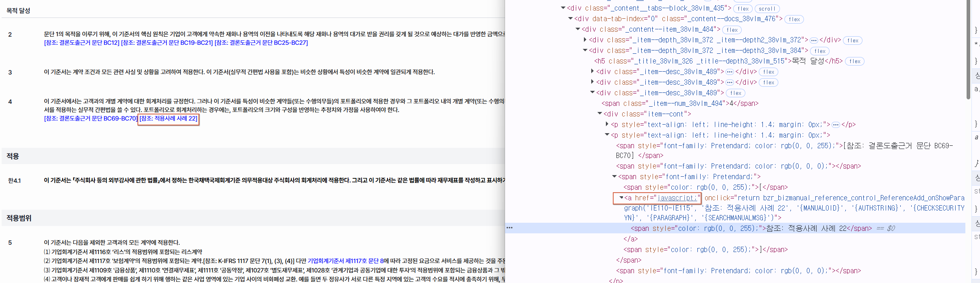Collapse the expanded p text-align element
Viewport: 980px width, 283px height.
click(607, 135)
